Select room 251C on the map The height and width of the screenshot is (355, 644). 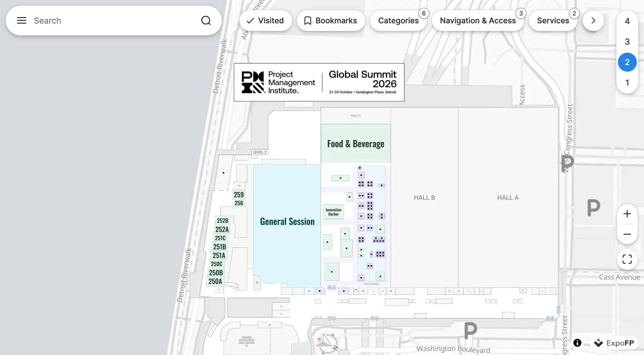coord(220,238)
